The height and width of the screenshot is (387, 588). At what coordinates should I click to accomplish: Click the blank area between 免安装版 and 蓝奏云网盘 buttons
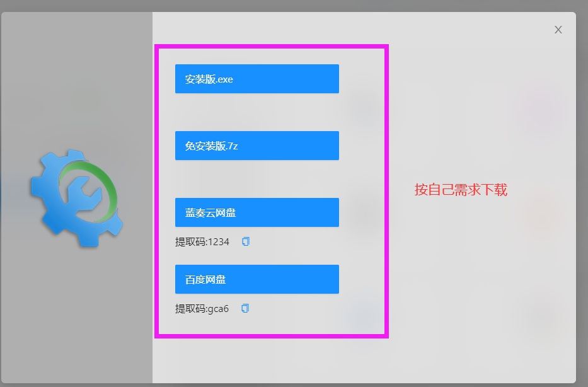tap(257, 179)
